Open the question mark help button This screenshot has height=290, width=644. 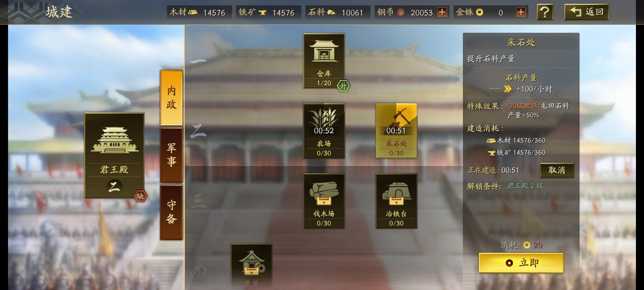[x=545, y=12]
